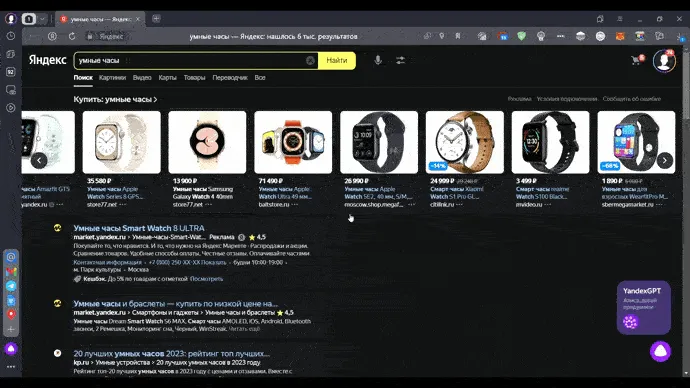The height and width of the screenshot is (388, 690).
Task: Open the Mail (@) app in the sidebar
Action: [11, 257]
